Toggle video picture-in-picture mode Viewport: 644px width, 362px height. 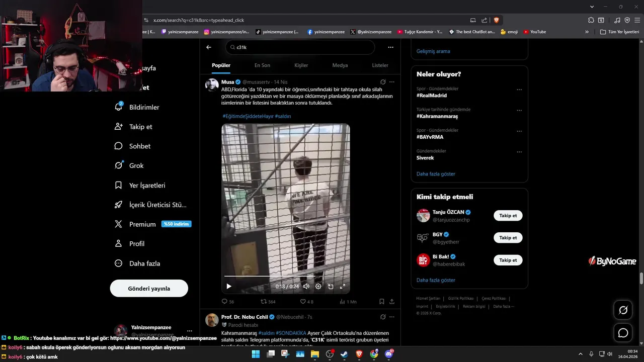pyautogui.click(x=331, y=286)
